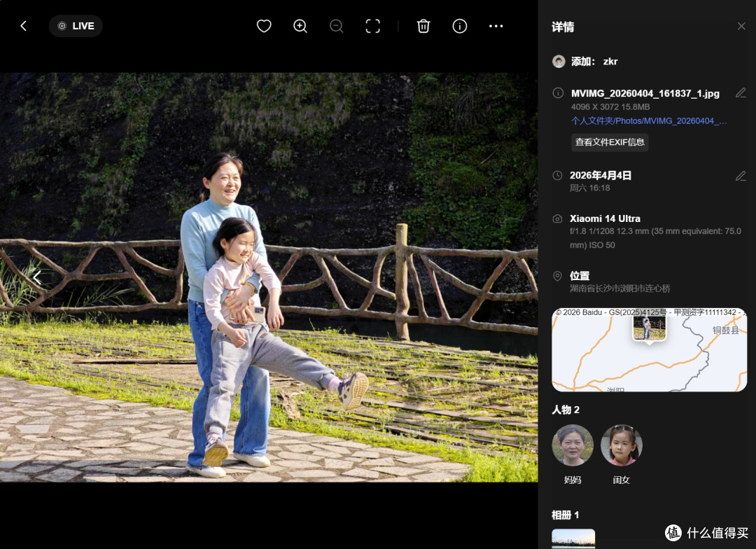This screenshot has height=549, width=756.
Task: Toggle the LIVE photo playback button
Action: pos(76,26)
